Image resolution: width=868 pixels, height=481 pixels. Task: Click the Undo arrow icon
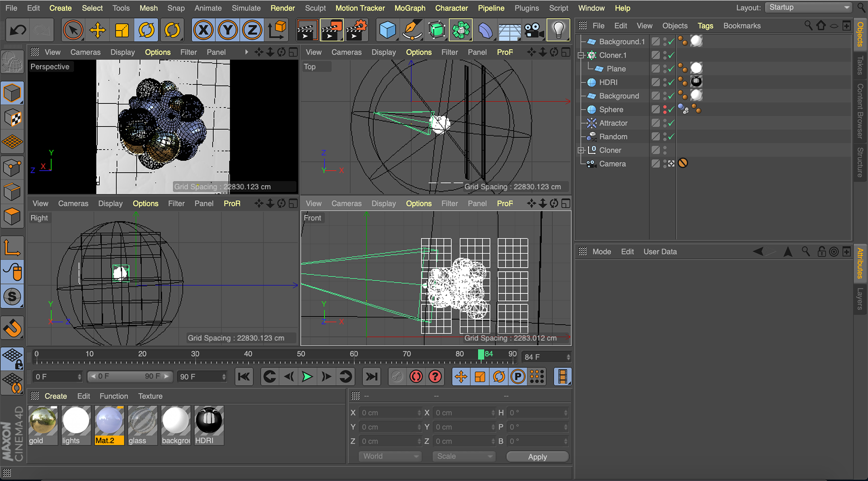18,30
